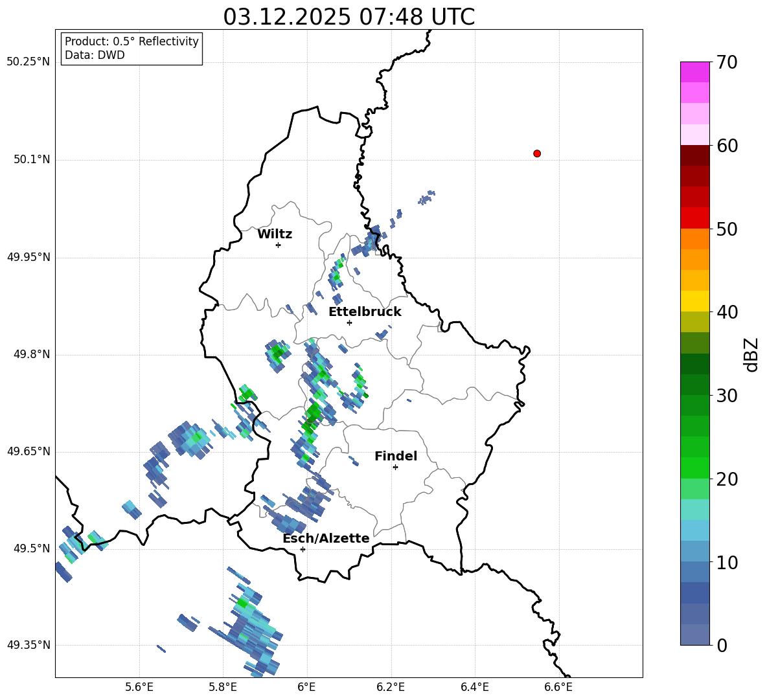This screenshot has width=767, height=700.
Task: Click the 49.8°N latitude label
Action: [32, 354]
